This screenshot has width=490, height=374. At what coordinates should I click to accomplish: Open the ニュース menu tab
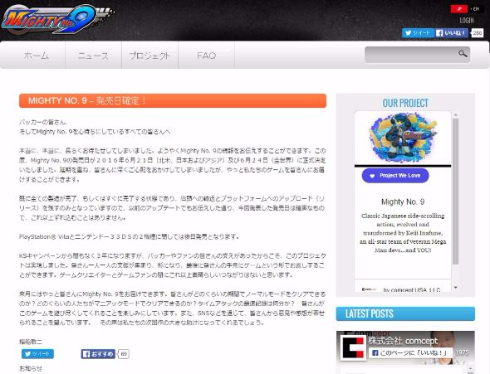(x=93, y=55)
